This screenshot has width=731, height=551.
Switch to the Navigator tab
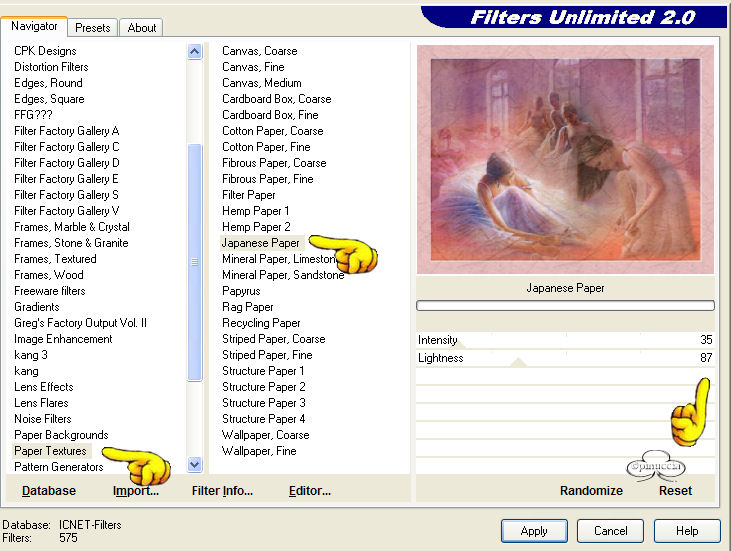[34, 26]
